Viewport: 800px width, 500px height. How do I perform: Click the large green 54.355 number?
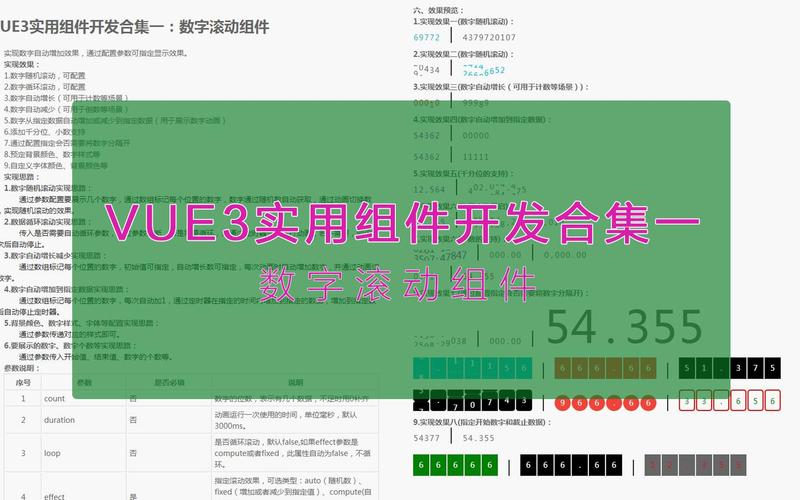tap(624, 327)
